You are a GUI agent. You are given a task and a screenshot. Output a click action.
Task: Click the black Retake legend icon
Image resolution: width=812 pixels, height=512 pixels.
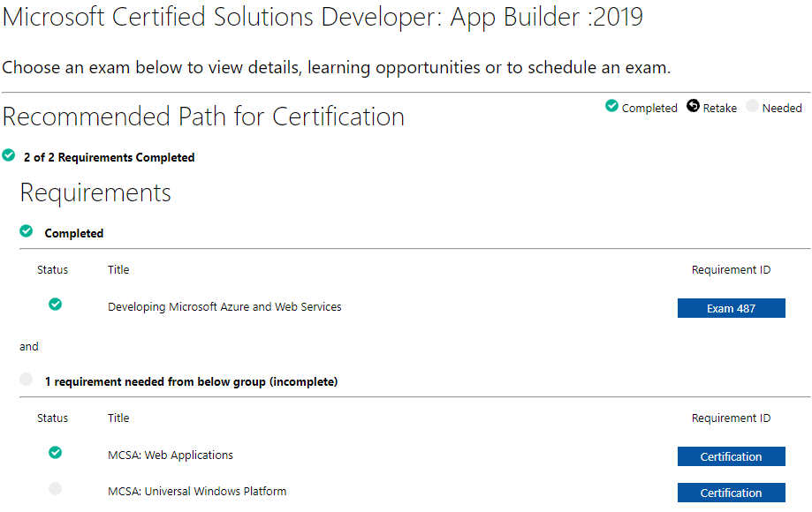tap(693, 106)
